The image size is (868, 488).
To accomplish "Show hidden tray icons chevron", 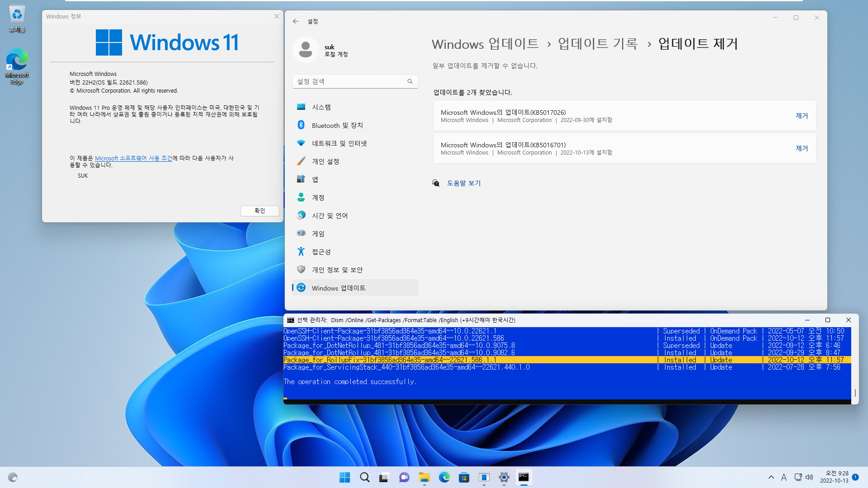I will point(771,477).
